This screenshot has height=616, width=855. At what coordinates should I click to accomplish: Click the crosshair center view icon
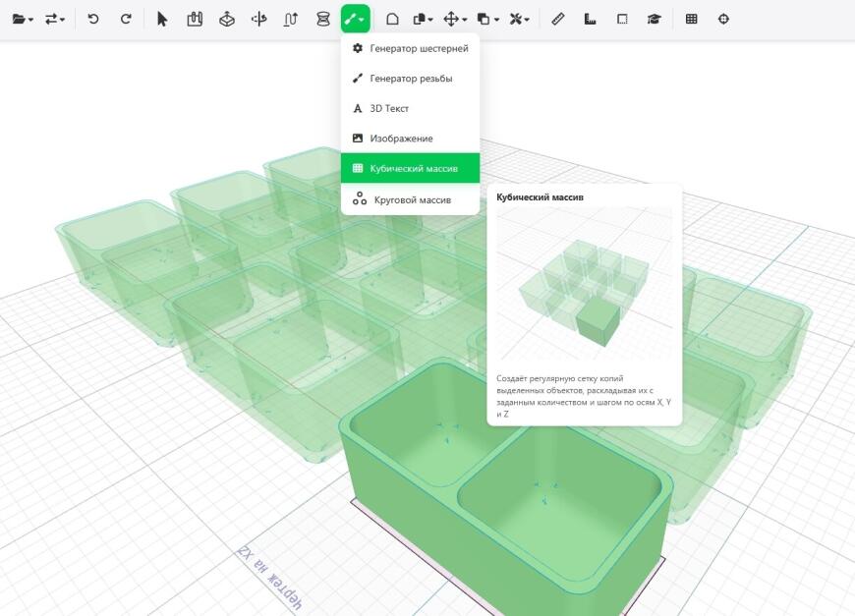point(723,19)
